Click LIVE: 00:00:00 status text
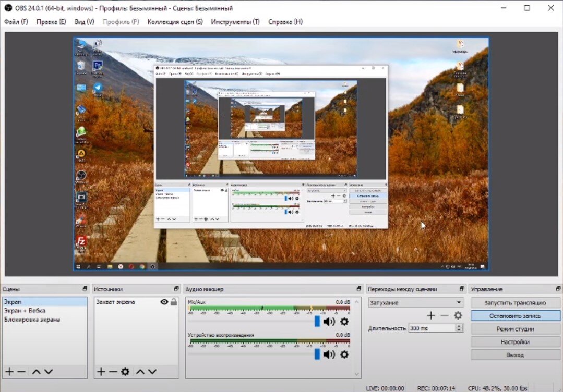Screen dimensions: 563x392 (385, 388)
